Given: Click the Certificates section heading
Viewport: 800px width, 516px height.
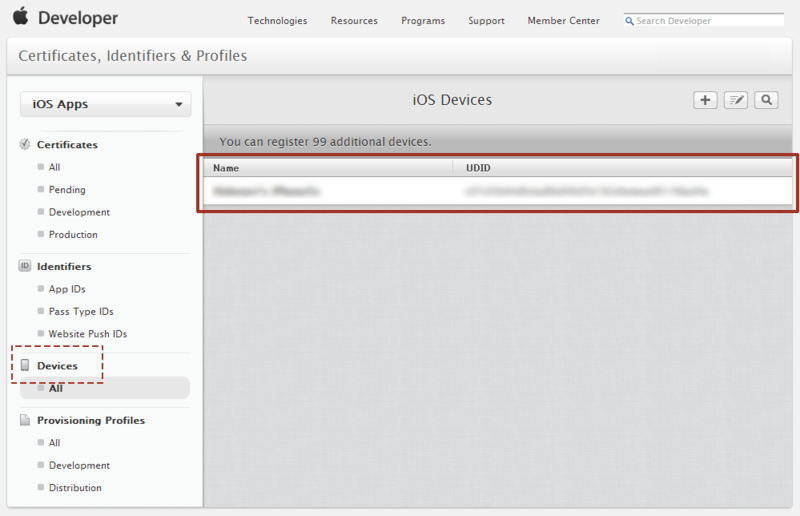Looking at the screenshot, I should click(67, 144).
